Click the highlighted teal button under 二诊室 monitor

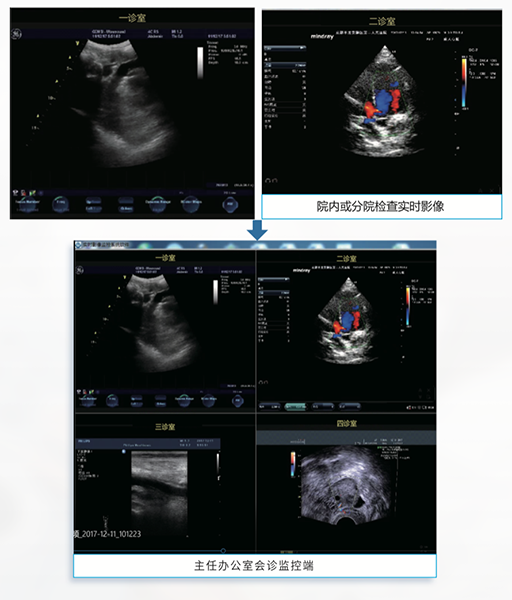pyautogui.click(x=295, y=406)
